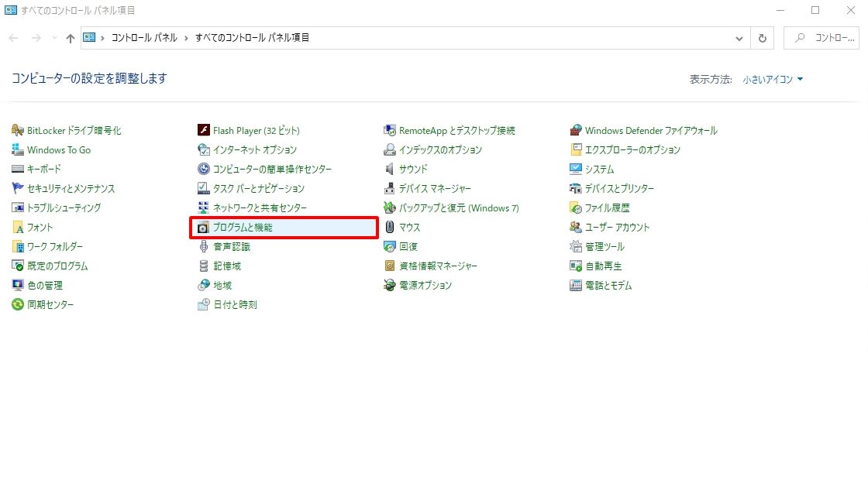This screenshot has width=868, height=487.
Task: Open the コンピューターの簡単操作センター icon
Action: 204,169
